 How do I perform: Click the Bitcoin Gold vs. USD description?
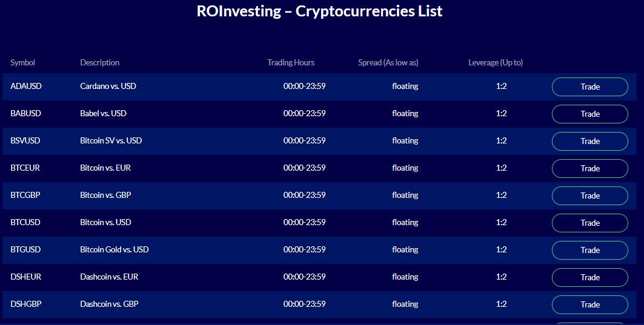(114, 249)
